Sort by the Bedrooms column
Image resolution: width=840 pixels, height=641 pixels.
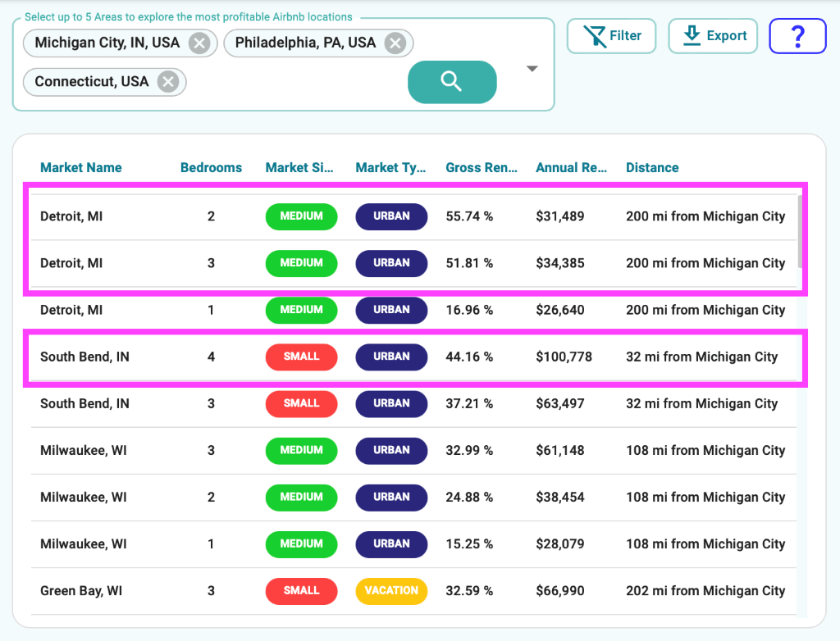(x=211, y=167)
